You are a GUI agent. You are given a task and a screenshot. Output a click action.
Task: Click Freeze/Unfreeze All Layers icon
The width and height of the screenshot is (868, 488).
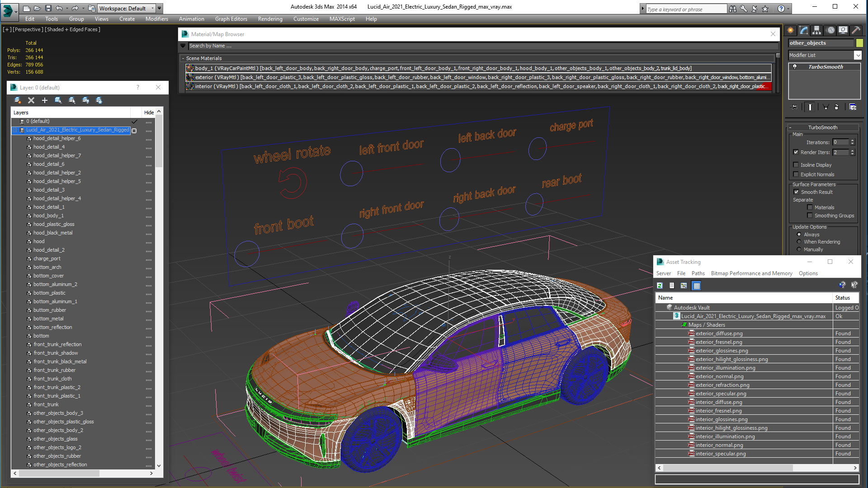pos(99,100)
